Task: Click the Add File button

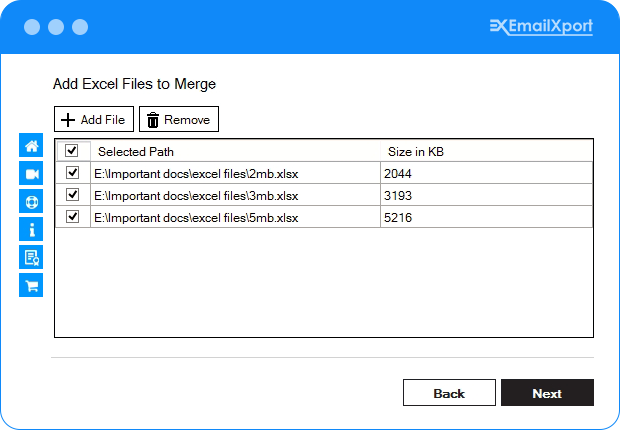Action: (x=94, y=119)
